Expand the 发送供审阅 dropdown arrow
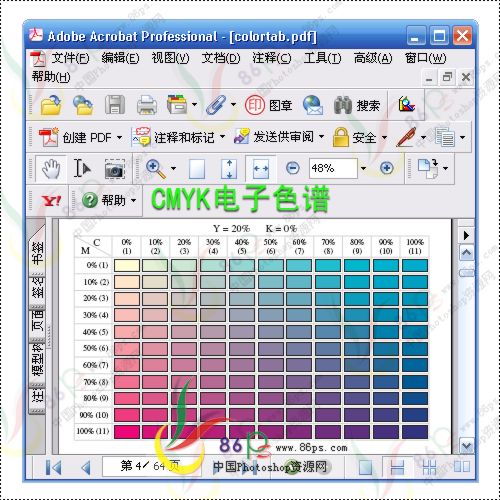Screen dimensions: 500x500 tap(321, 137)
